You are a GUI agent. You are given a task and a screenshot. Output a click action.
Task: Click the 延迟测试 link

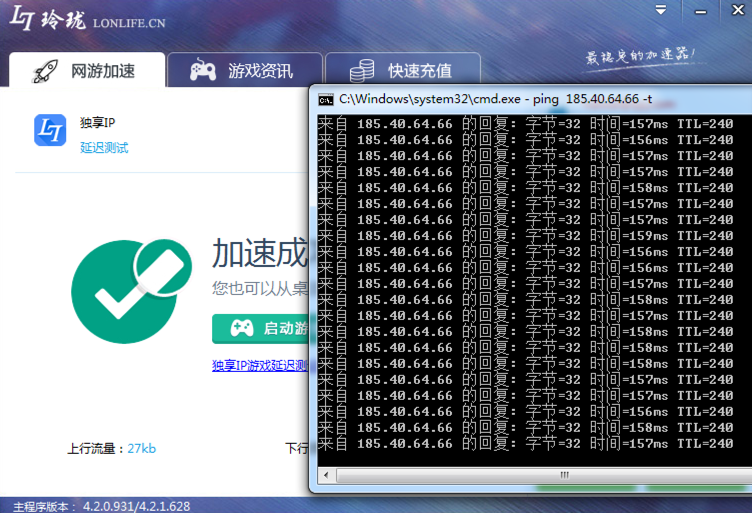(x=104, y=148)
